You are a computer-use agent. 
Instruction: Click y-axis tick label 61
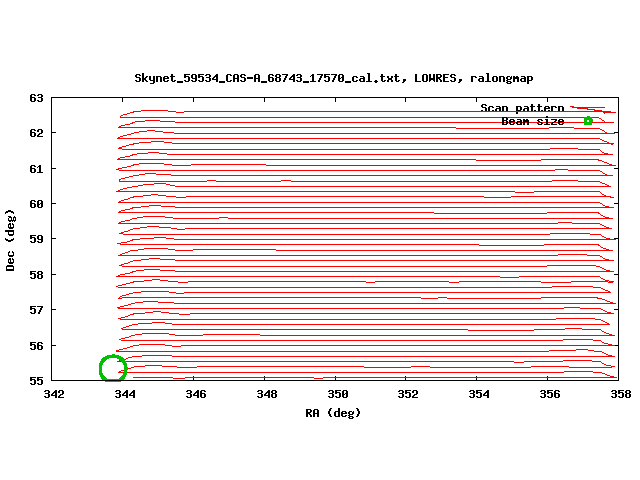click(36, 169)
